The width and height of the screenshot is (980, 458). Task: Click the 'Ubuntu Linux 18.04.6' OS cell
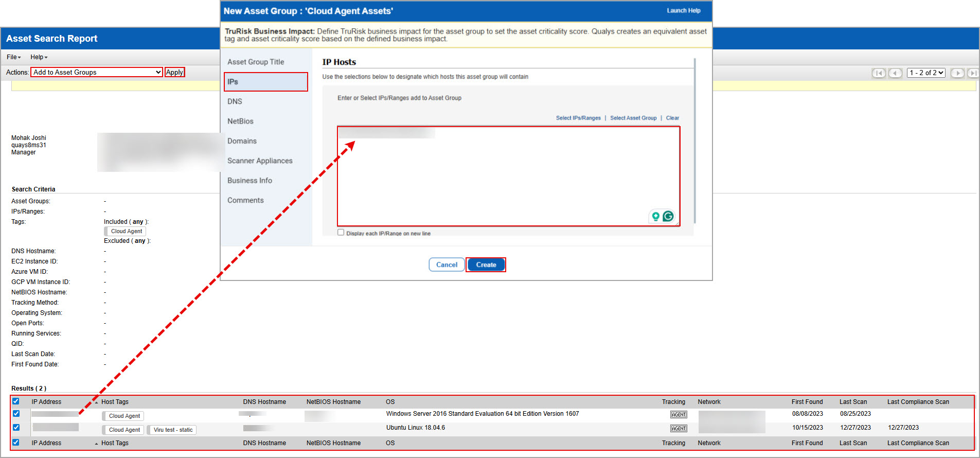click(416, 428)
